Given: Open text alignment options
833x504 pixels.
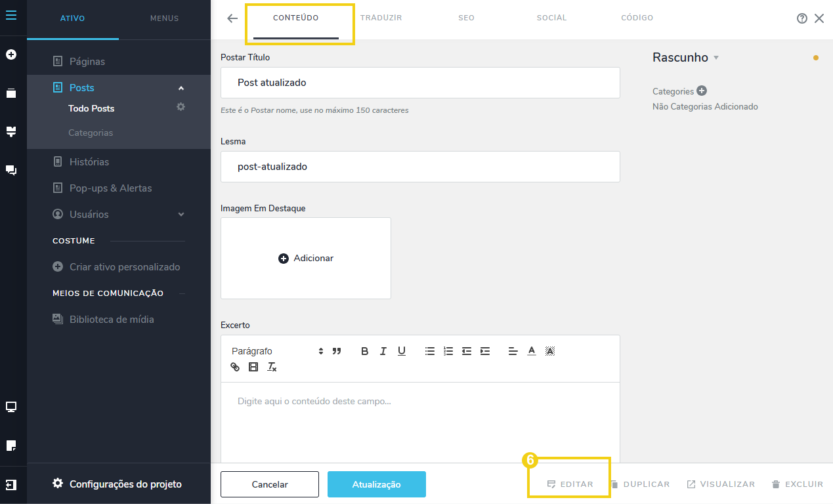Looking at the screenshot, I should coord(513,351).
